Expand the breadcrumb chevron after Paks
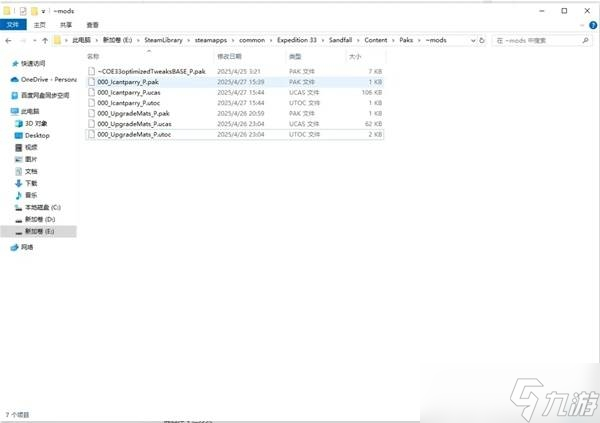Image resolution: width=600 pixels, height=423 pixels. (x=419, y=40)
